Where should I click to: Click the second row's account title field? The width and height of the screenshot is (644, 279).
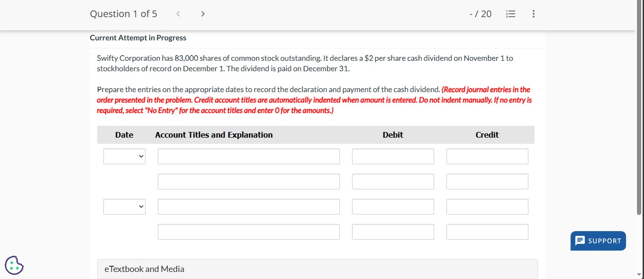click(x=248, y=181)
